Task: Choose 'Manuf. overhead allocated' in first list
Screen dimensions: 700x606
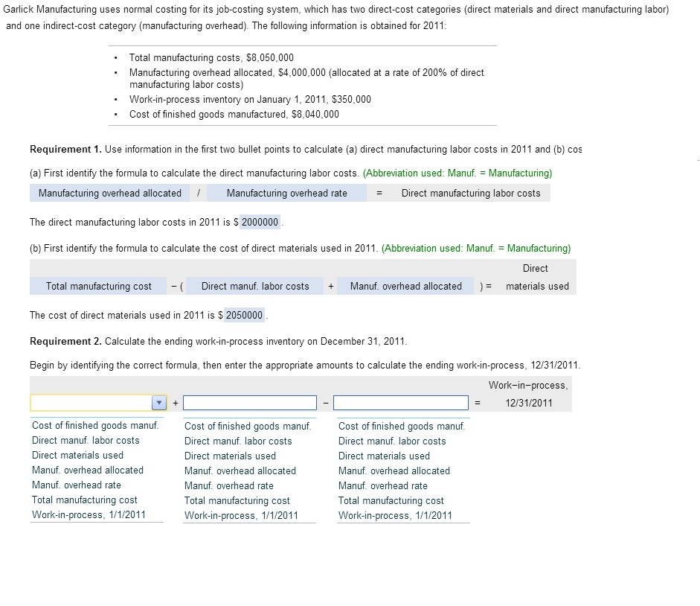Action: pos(88,471)
